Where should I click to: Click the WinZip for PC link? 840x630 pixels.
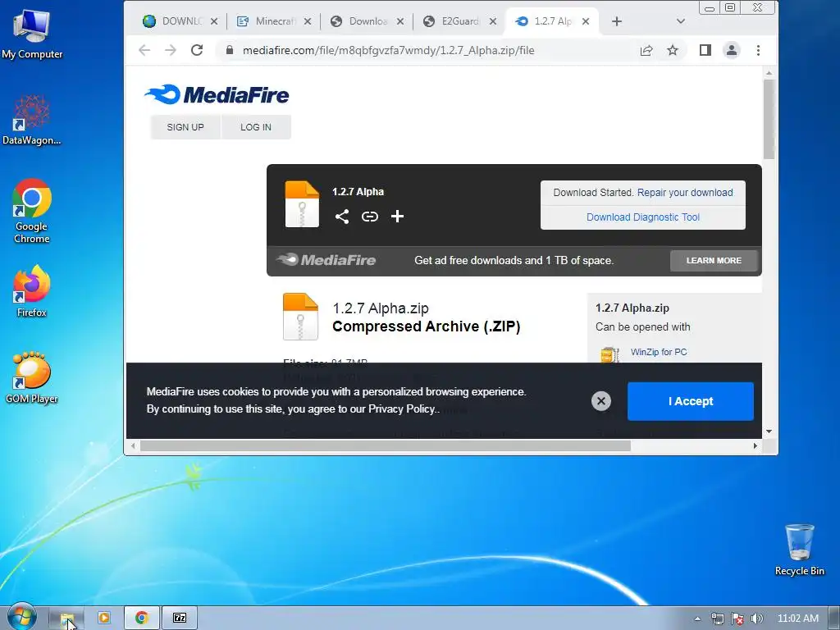659,352
